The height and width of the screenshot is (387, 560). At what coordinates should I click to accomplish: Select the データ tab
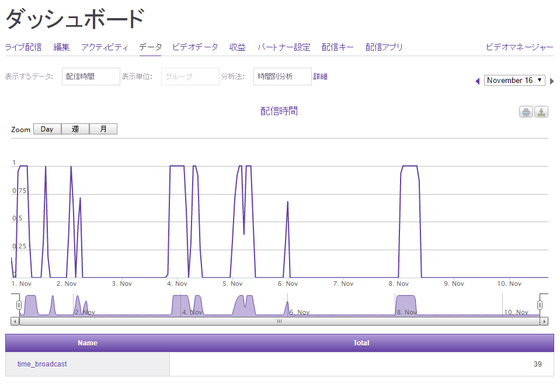[x=150, y=47]
